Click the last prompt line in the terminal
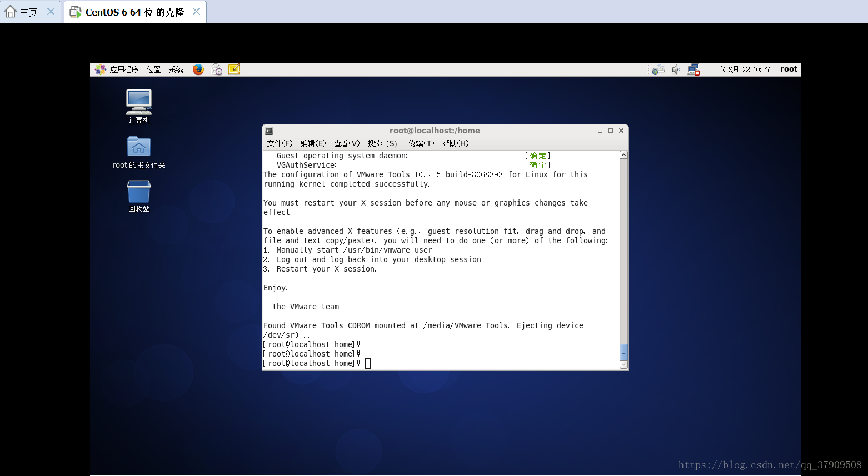This screenshot has width=868, height=476. pyautogui.click(x=317, y=363)
